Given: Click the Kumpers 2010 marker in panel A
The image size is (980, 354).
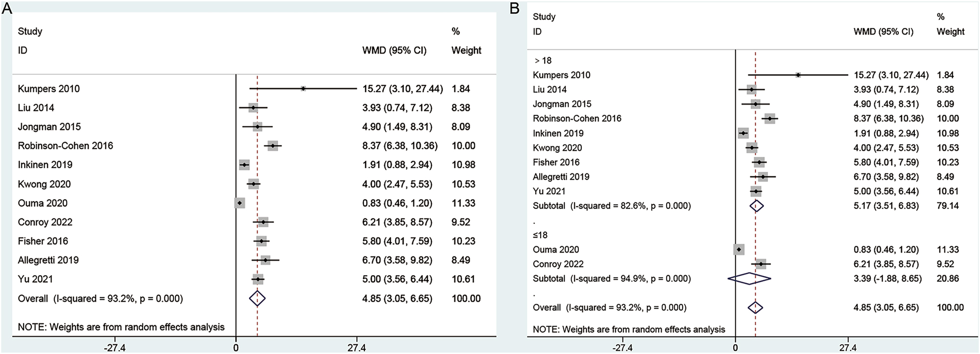Looking at the screenshot, I should (303, 89).
